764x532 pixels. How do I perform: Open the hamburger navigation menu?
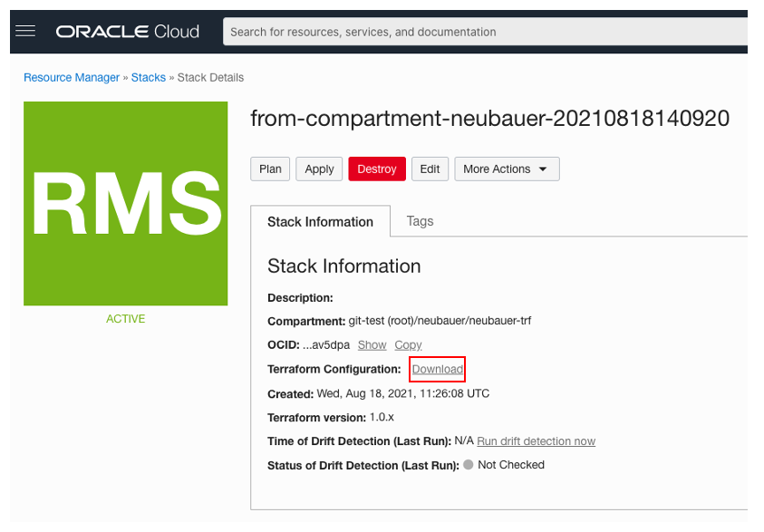click(x=25, y=31)
